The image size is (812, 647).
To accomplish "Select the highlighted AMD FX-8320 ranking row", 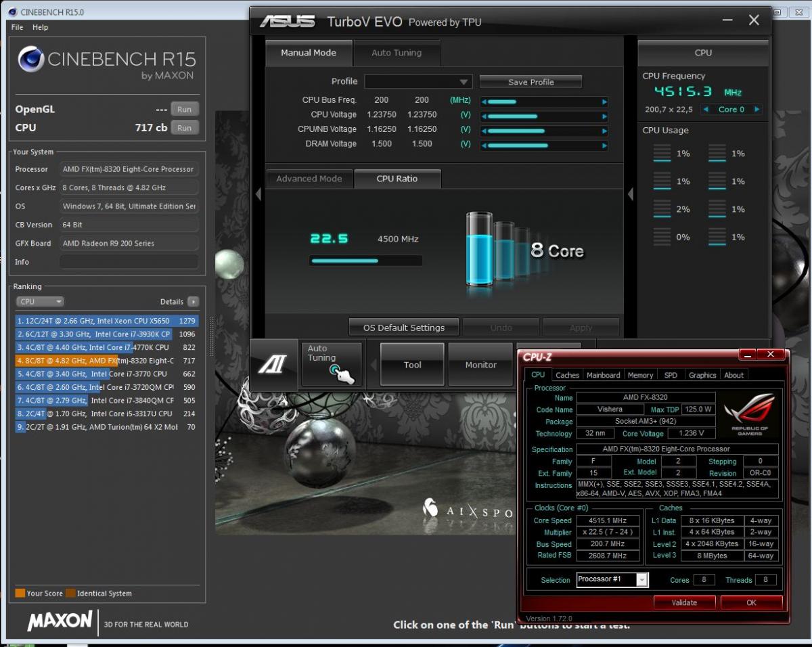I will coord(107,361).
